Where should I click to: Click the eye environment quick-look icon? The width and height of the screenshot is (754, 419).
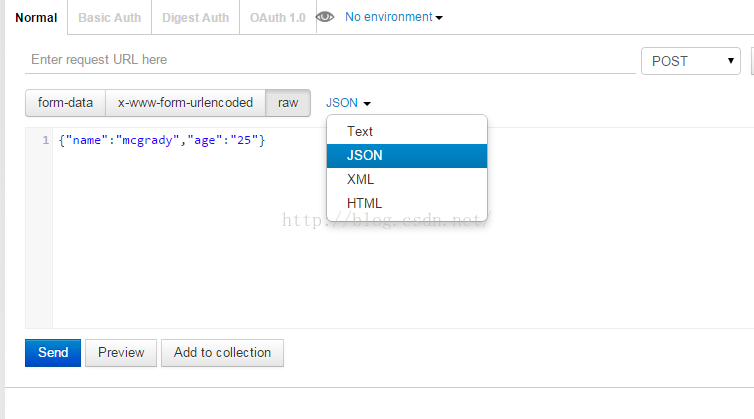point(325,17)
